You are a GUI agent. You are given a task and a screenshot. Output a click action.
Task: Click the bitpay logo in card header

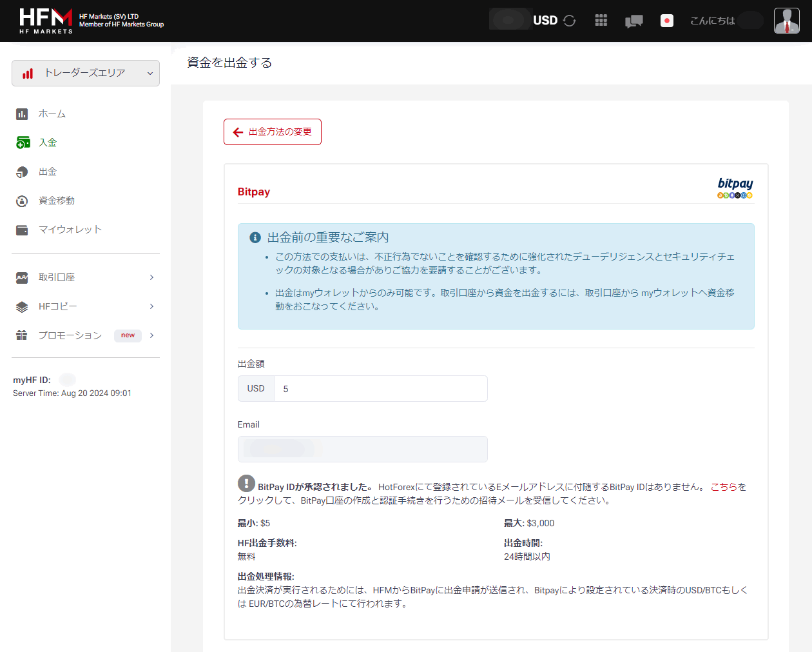(x=735, y=188)
